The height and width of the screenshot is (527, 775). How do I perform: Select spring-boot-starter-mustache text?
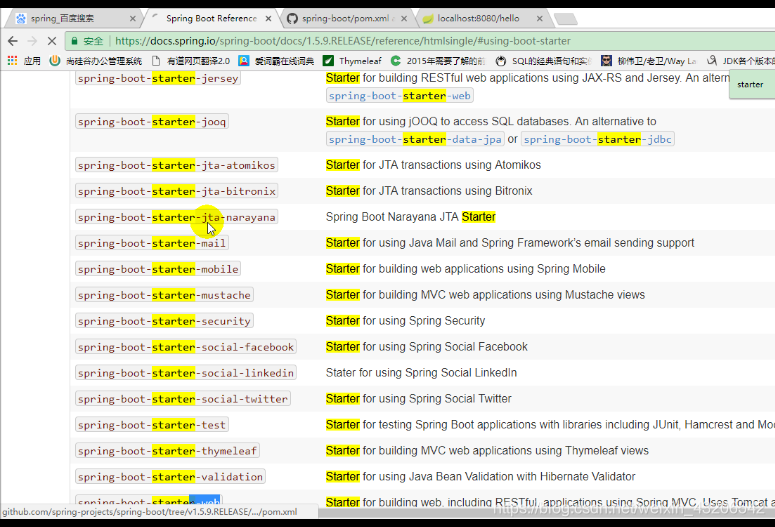tap(164, 295)
